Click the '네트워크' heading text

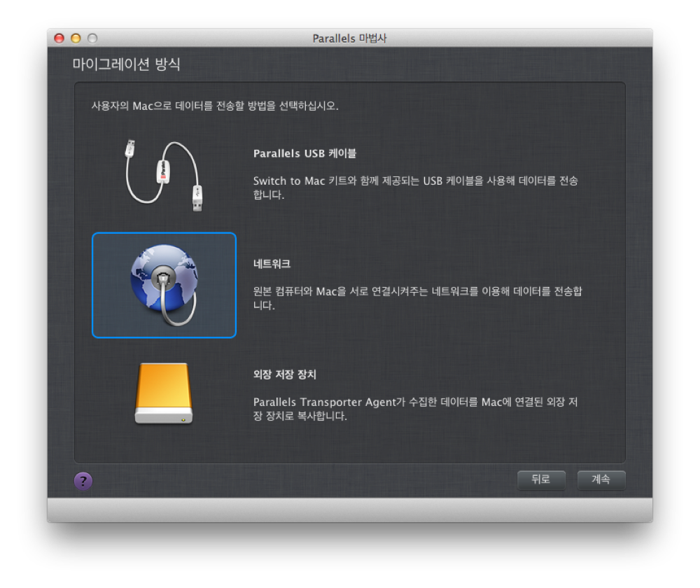(x=272, y=264)
